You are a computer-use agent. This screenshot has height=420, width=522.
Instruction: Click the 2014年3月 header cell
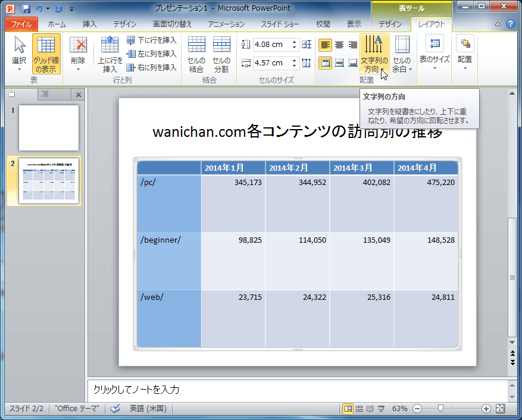[362, 168]
